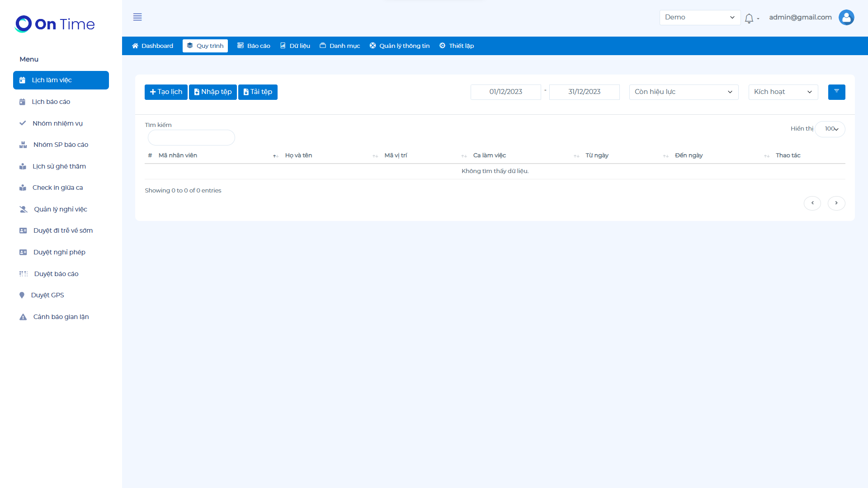Open the notification bell
Screen dimensions: 868x488
coord(749,18)
